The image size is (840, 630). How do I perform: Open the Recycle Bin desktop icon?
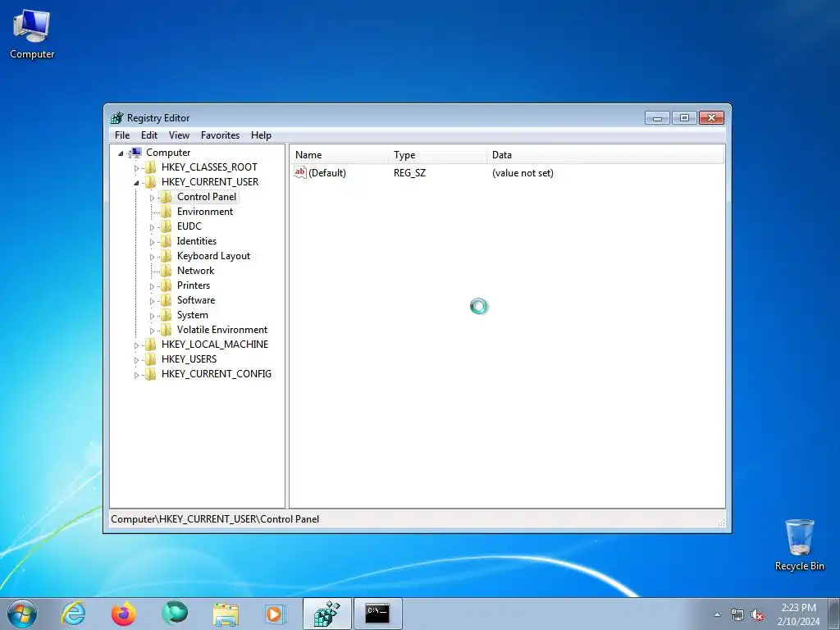(799, 545)
